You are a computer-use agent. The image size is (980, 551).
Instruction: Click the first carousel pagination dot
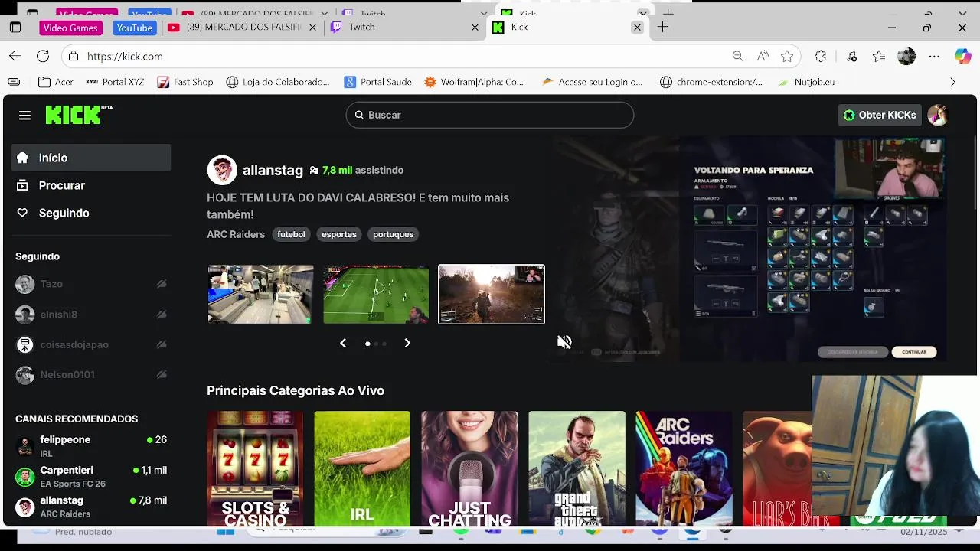click(x=367, y=344)
